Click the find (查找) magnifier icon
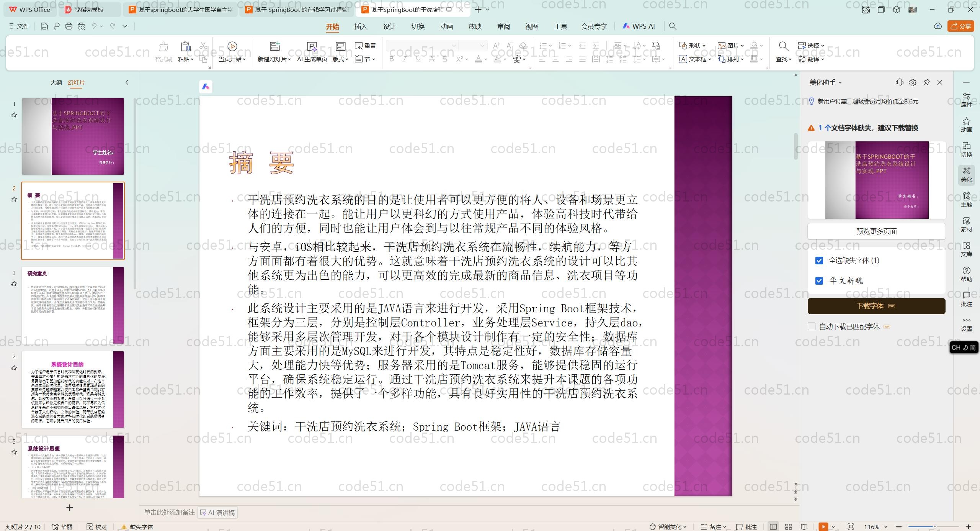This screenshot has height=531, width=980. [x=783, y=46]
